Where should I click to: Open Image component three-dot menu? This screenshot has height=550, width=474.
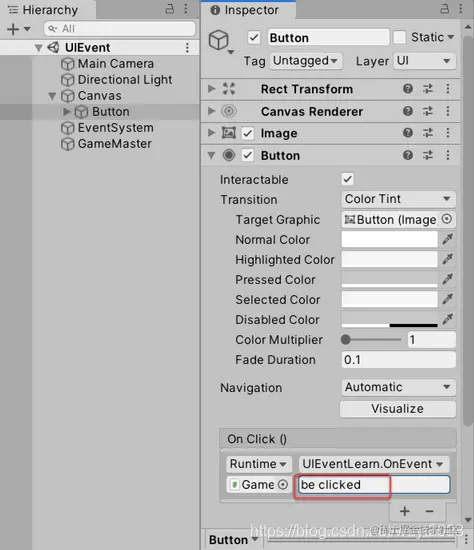[x=448, y=133]
